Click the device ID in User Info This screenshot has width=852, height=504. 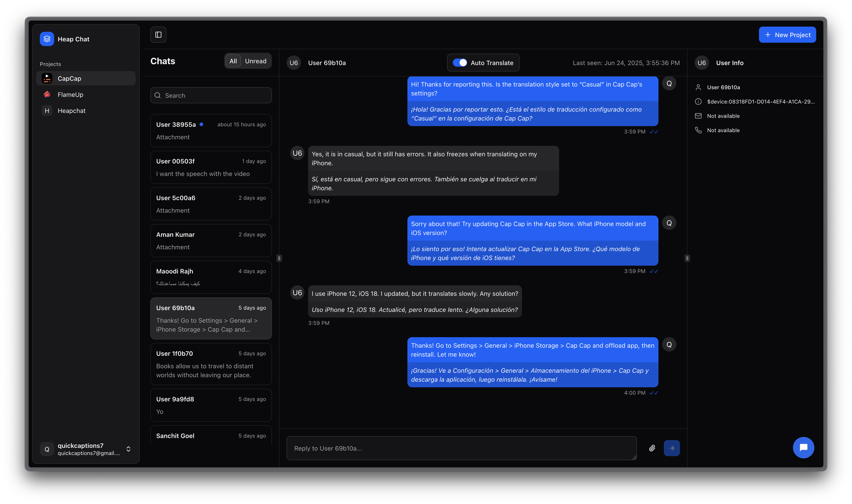pos(760,101)
